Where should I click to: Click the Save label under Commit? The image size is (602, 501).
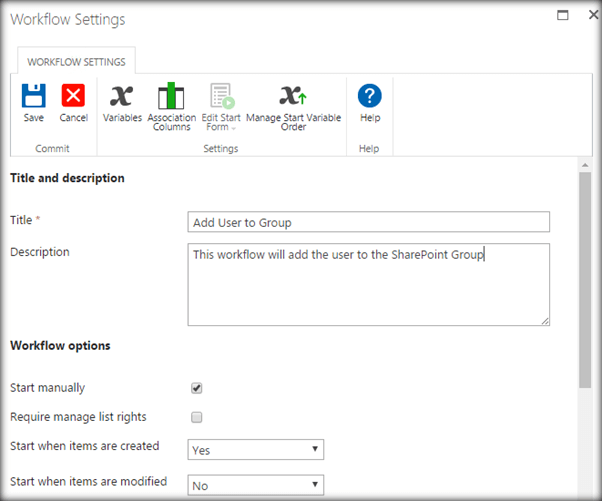34,118
